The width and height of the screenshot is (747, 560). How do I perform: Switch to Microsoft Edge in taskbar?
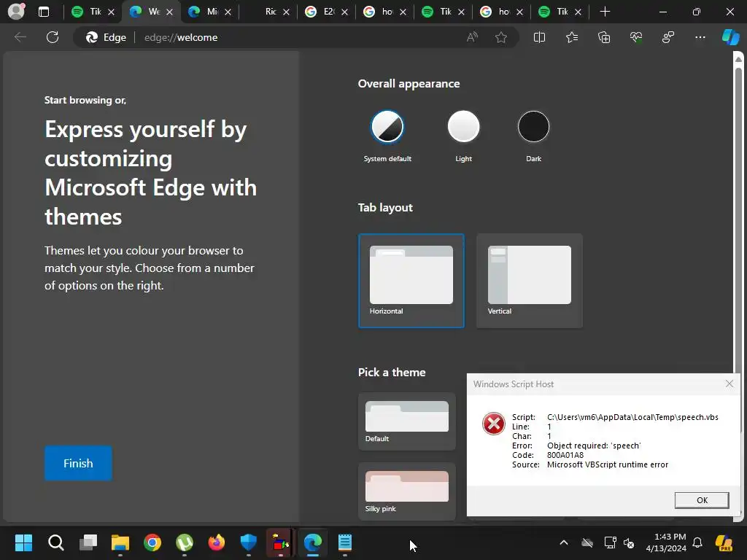[x=313, y=542]
